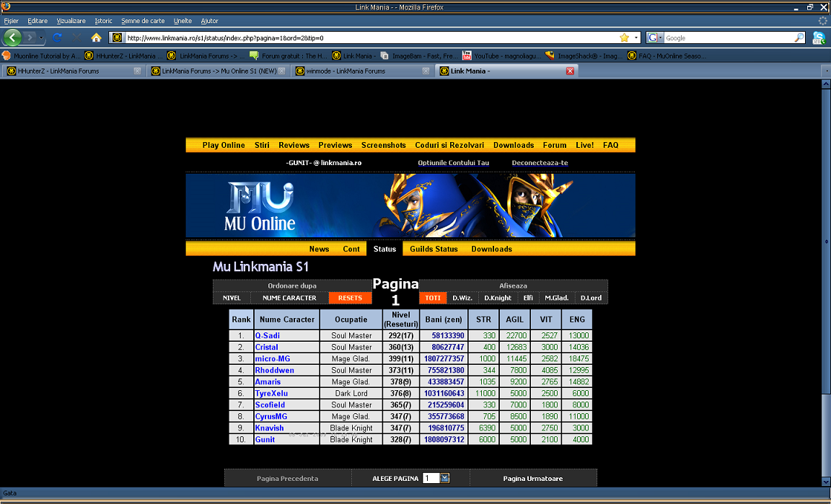The width and height of the screenshot is (831, 504).
Task: Open the Screenshots section
Action: (x=384, y=145)
